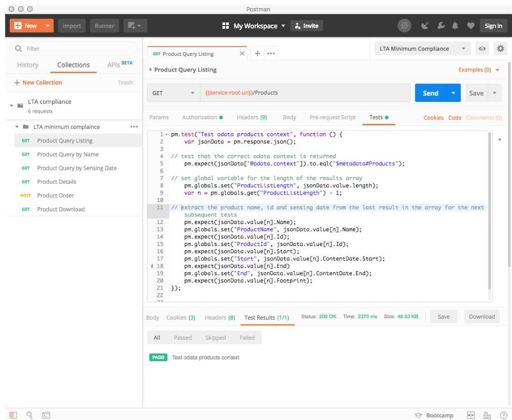Click Bootcamp in the status bar
The height and width of the screenshot is (420, 512).
click(434, 415)
